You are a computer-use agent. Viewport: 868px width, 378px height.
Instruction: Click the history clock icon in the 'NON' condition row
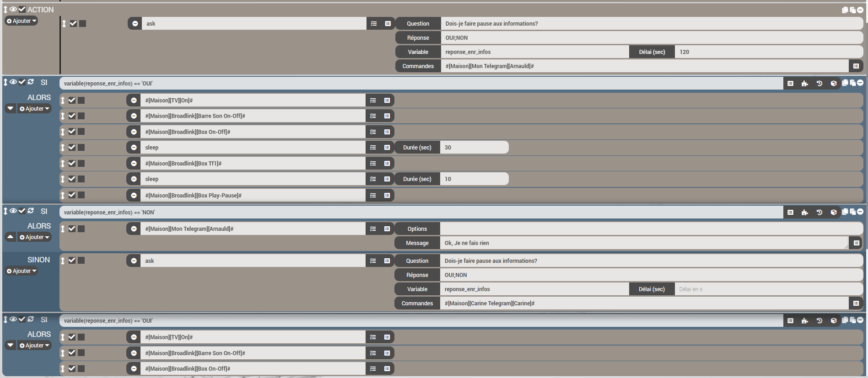coord(819,212)
